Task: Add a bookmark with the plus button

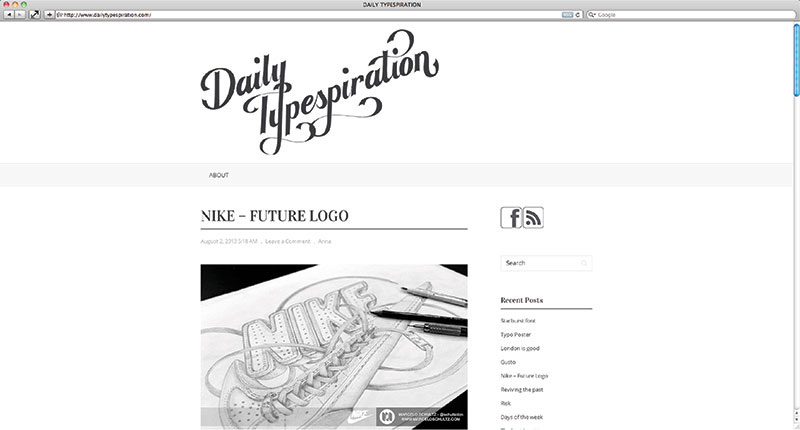Action: [49, 15]
